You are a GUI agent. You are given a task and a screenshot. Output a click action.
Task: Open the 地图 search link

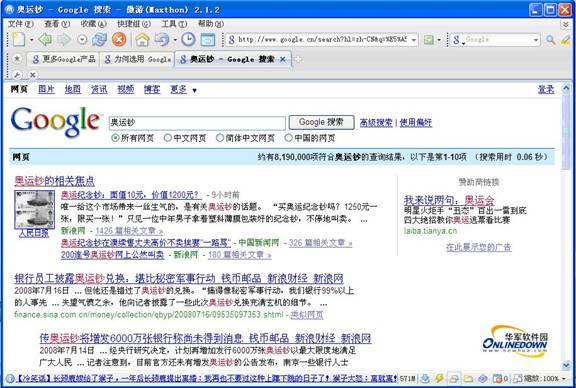coord(73,89)
